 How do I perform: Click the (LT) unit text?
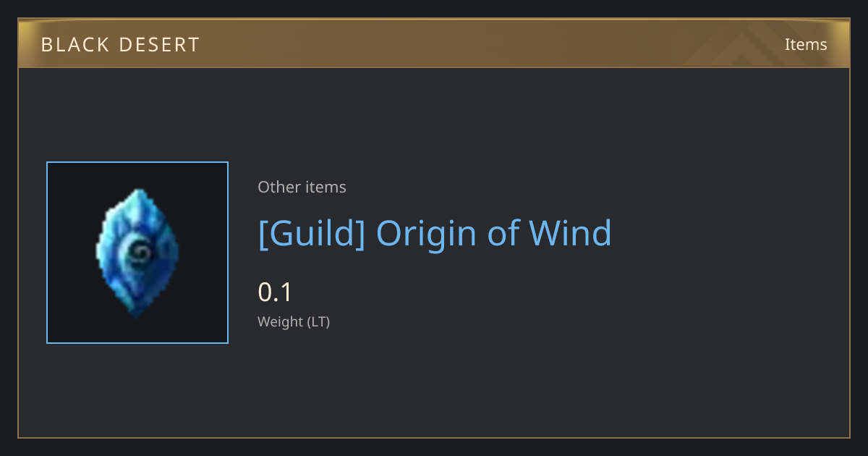click(x=319, y=322)
